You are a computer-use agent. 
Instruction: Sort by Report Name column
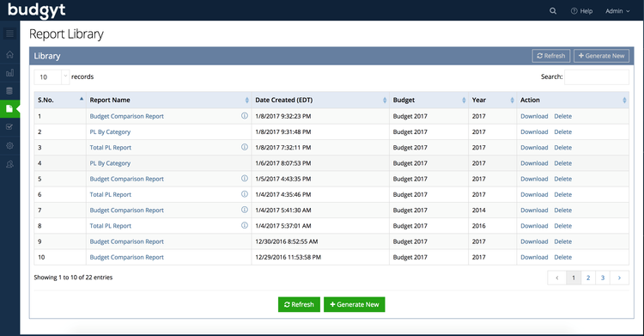pyautogui.click(x=169, y=100)
